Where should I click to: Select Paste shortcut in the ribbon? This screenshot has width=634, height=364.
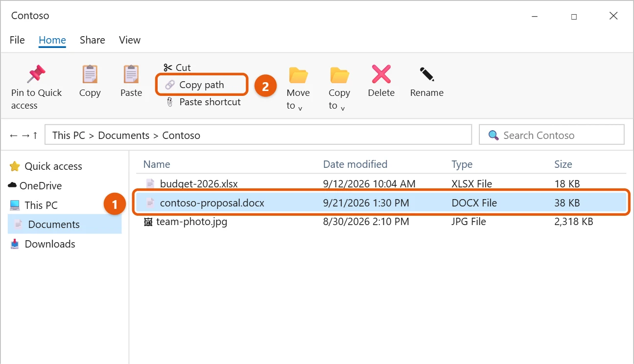click(204, 102)
